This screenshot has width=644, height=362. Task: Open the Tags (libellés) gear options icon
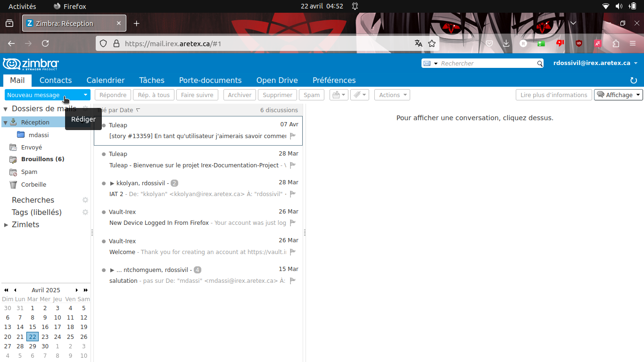(x=85, y=212)
